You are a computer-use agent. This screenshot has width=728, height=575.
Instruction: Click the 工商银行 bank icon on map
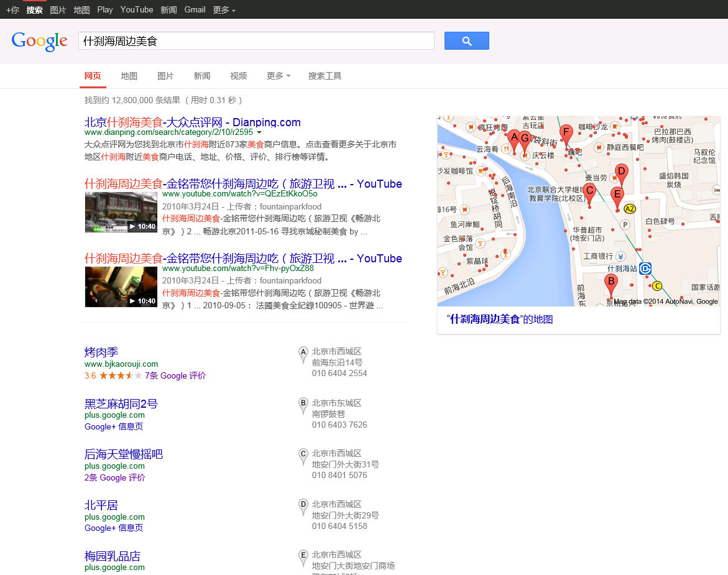click(x=620, y=257)
